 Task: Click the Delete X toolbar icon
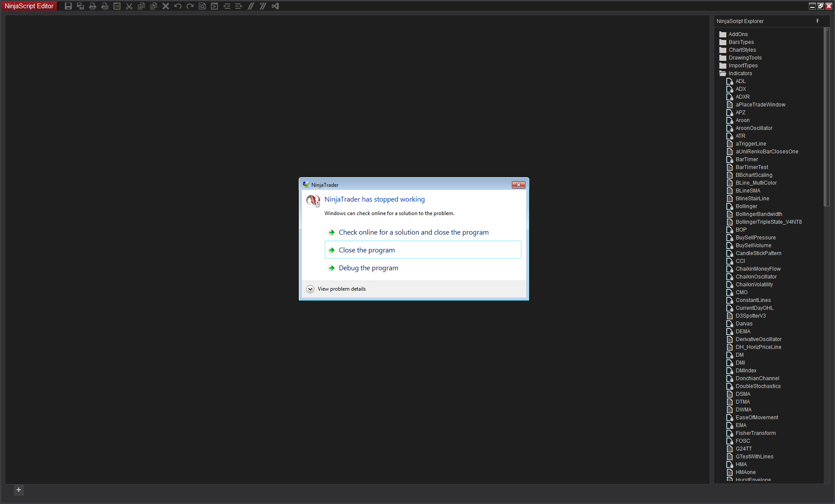pos(166,6)
